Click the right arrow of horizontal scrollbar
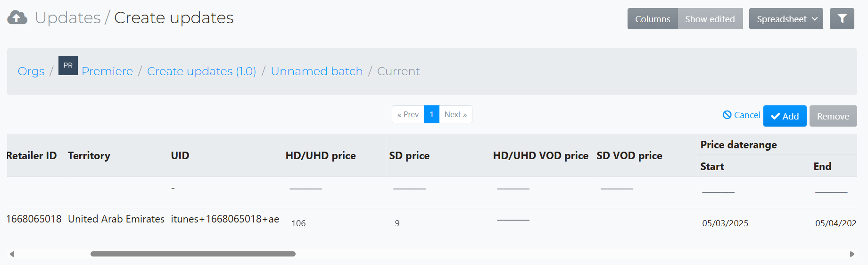Viewport: 868px width, 265px height. coord(852,254)
